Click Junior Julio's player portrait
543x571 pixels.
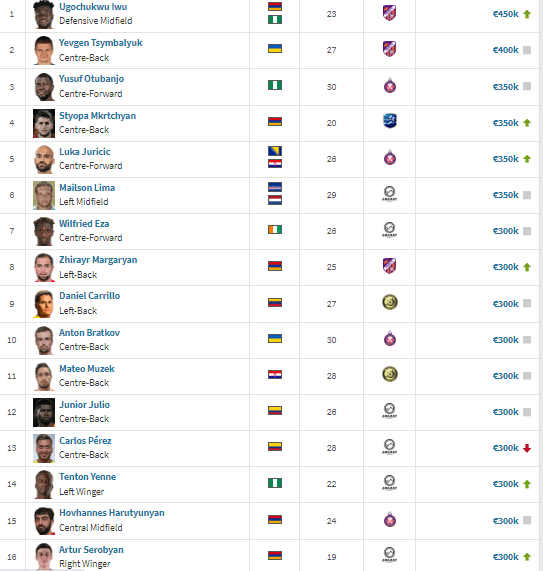point(44,412)
